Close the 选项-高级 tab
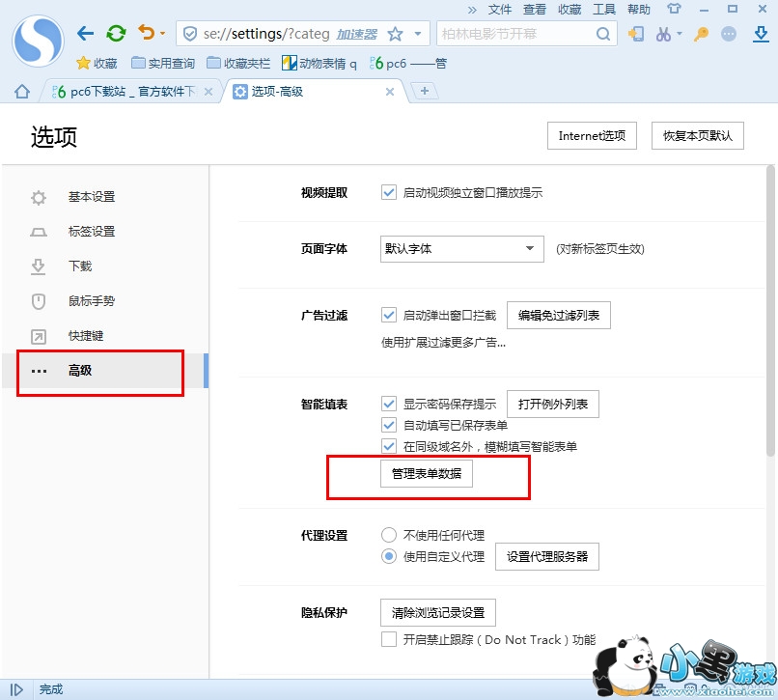 390,92
